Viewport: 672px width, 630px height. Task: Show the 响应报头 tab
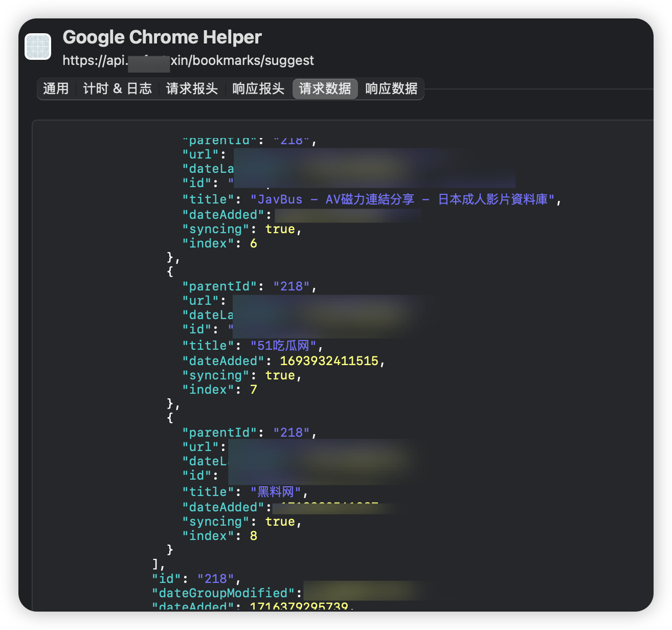[x=258, y=89]
